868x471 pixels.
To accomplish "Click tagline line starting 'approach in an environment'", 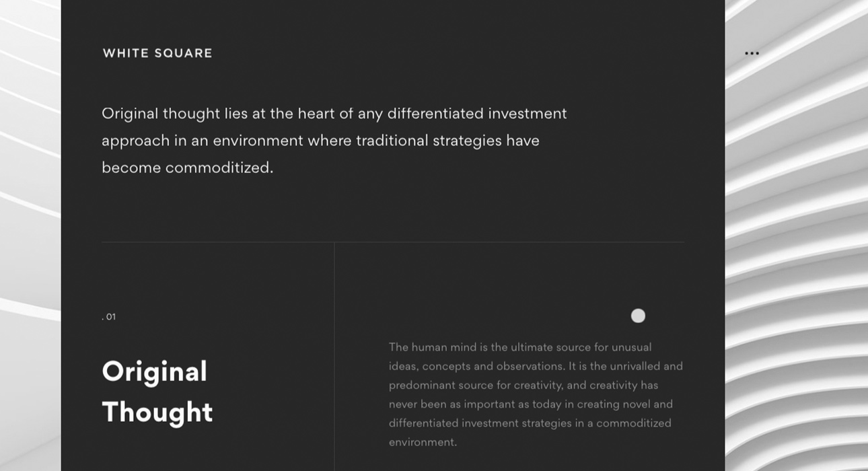I will click(x=320, y=141).
